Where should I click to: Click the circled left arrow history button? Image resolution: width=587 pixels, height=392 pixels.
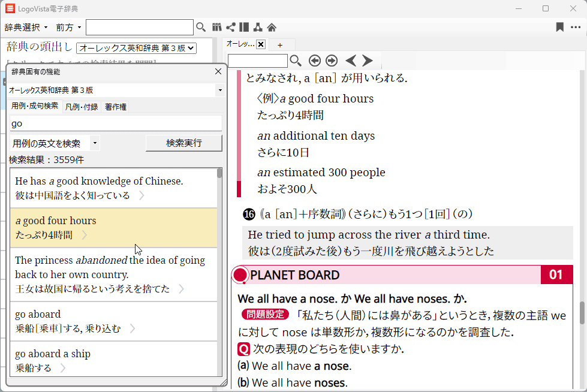point(314,61)
